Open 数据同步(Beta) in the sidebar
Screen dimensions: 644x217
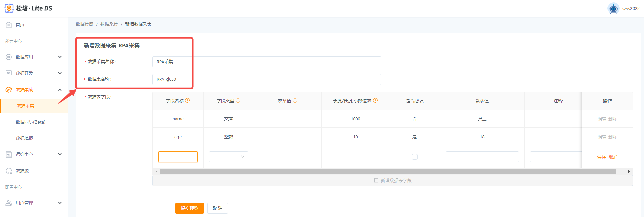30,122
